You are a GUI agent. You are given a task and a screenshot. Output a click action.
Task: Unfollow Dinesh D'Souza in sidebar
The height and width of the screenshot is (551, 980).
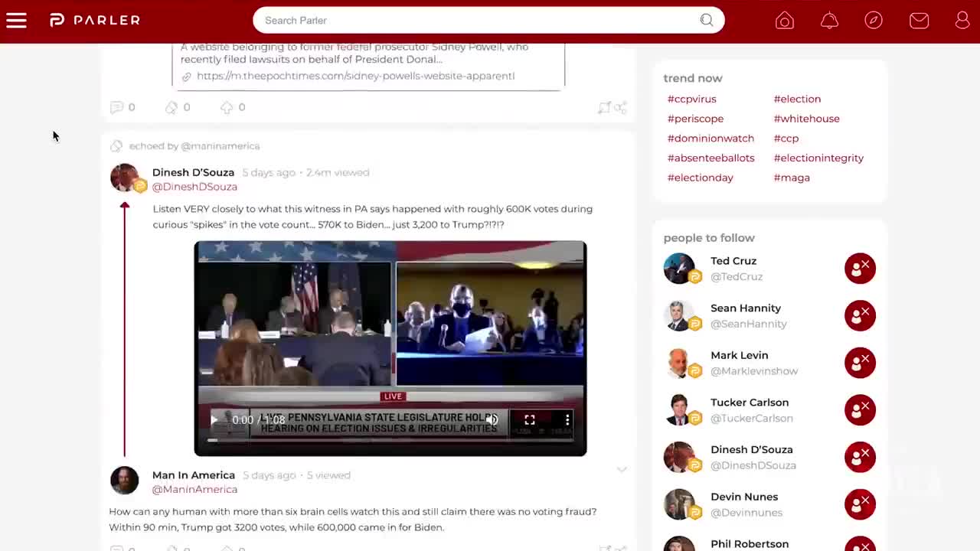tap(860, 457)
